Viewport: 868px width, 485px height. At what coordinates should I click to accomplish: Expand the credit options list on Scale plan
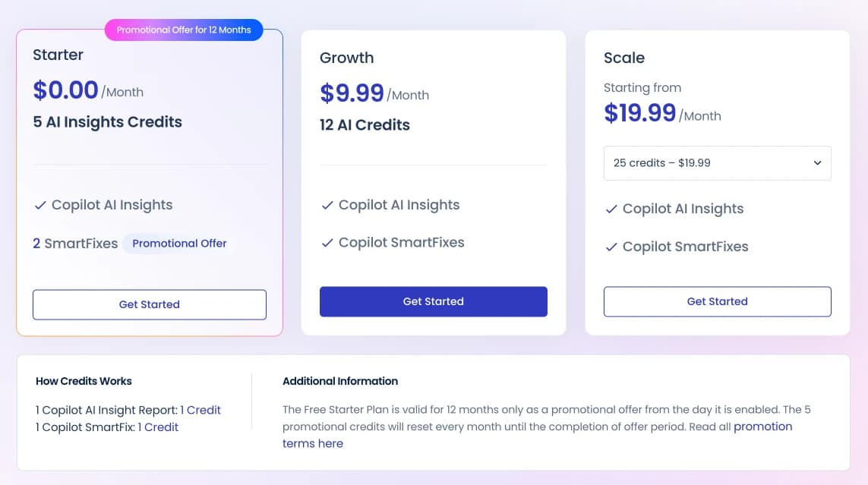(717, 162)
